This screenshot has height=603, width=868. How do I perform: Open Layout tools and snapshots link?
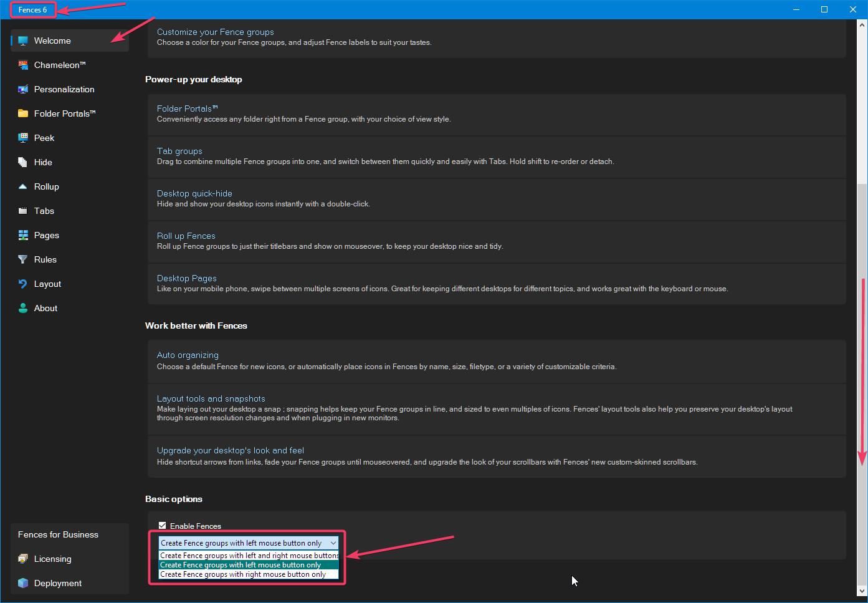coord(211,398)
